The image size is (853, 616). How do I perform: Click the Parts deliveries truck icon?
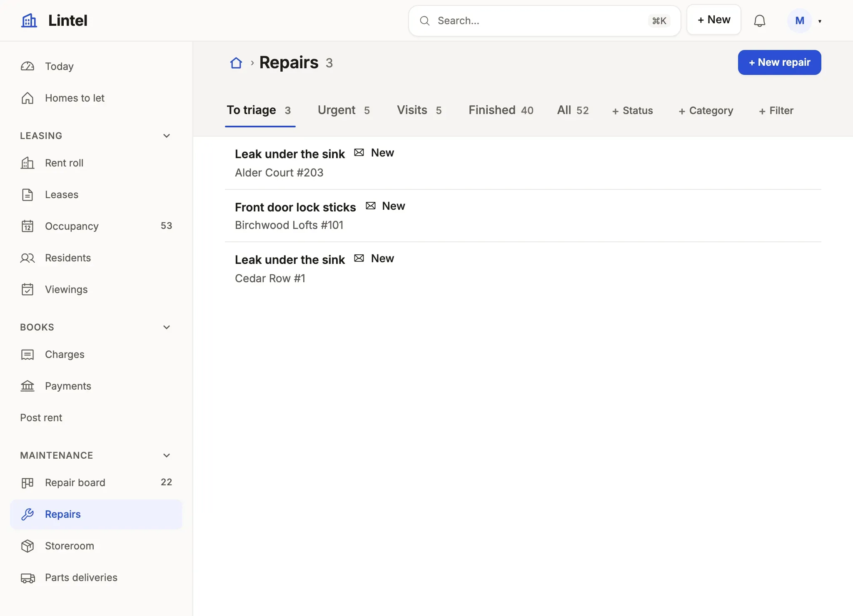[x=27, y=578]
